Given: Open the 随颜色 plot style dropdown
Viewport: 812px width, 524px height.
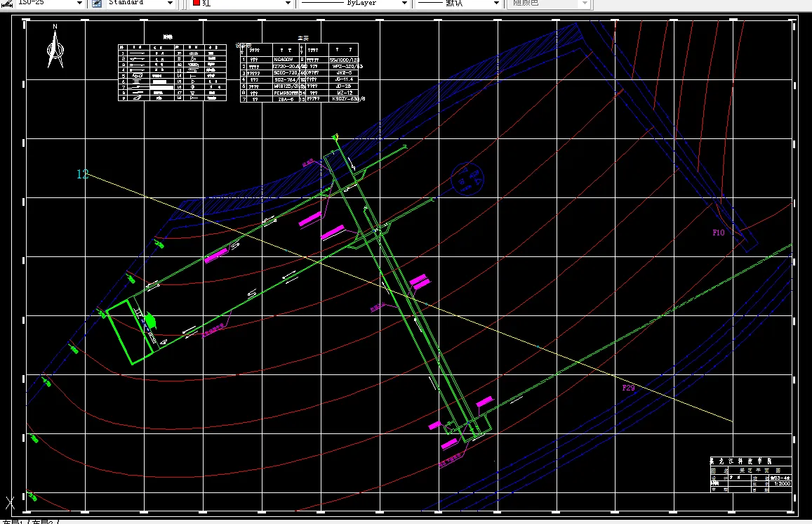Looking at the screenshot, I should (x=585, y=3).
